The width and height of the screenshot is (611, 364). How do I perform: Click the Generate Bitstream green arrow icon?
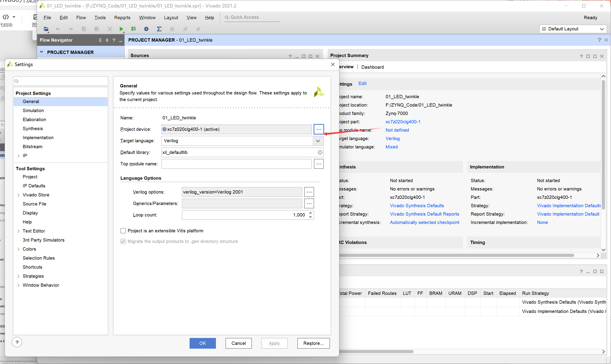(133, 29)
